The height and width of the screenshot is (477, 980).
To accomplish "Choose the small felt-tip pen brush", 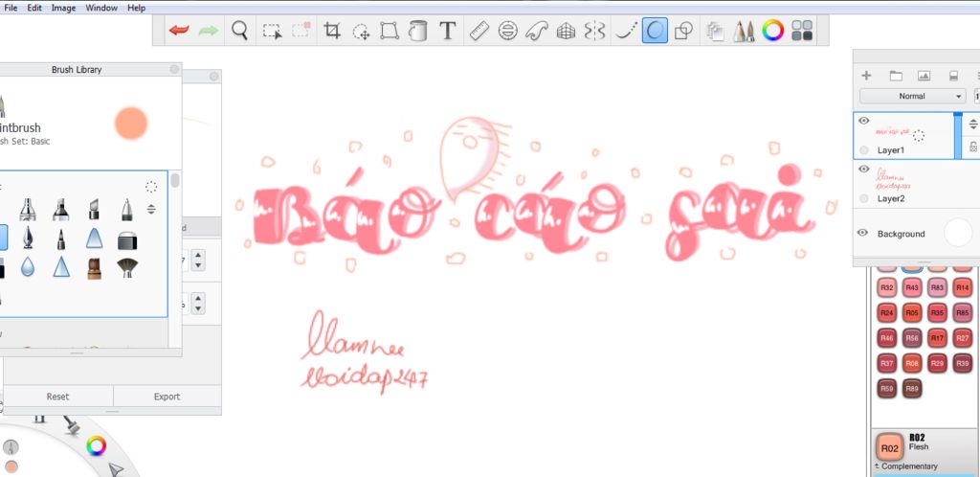I will coord(60,238).
